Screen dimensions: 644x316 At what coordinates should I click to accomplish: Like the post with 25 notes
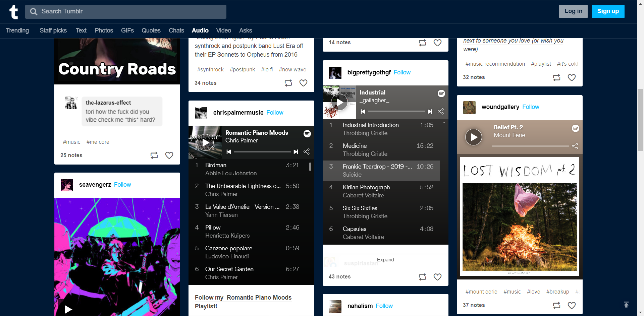(x=169, y=155)
